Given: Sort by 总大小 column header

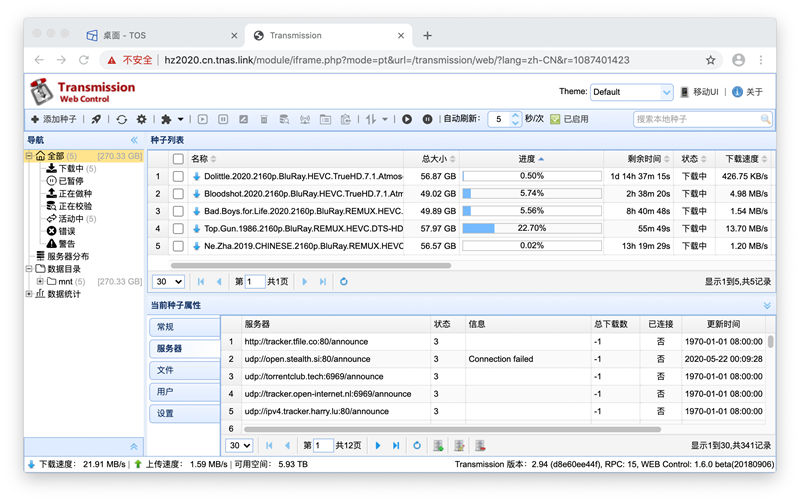Looking at the screenshot, I should point(438,159).
